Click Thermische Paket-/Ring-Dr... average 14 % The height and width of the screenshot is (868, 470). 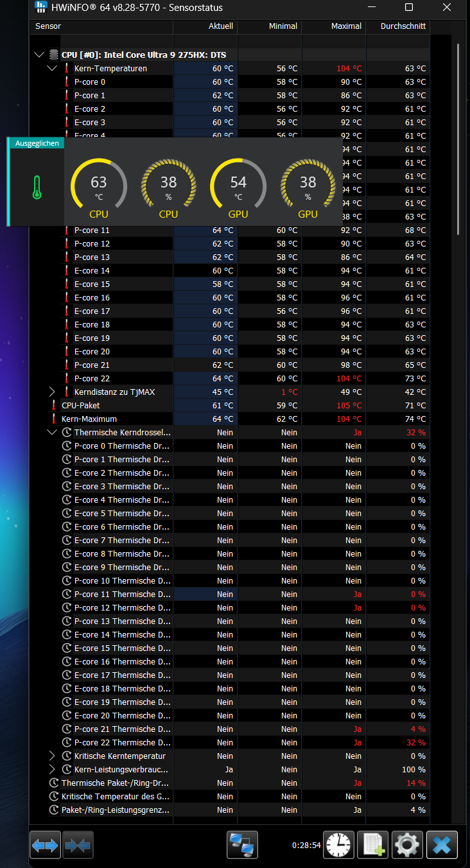pos(416,783)
